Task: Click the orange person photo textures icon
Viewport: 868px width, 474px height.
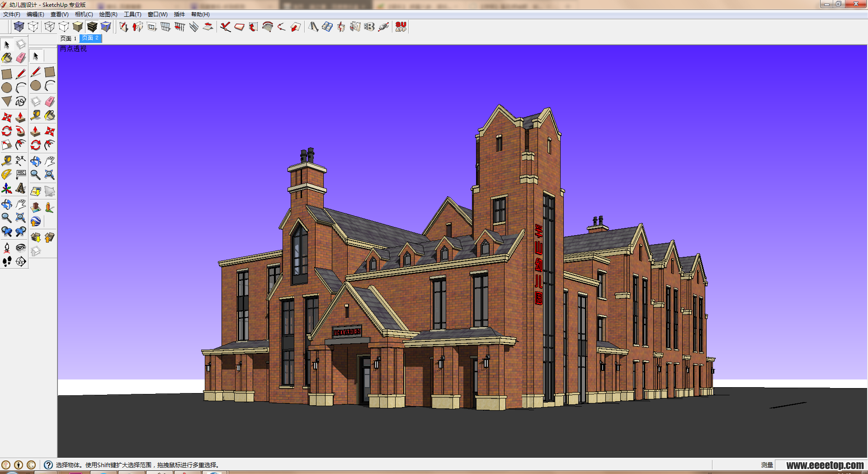Action: click(50, 208)
